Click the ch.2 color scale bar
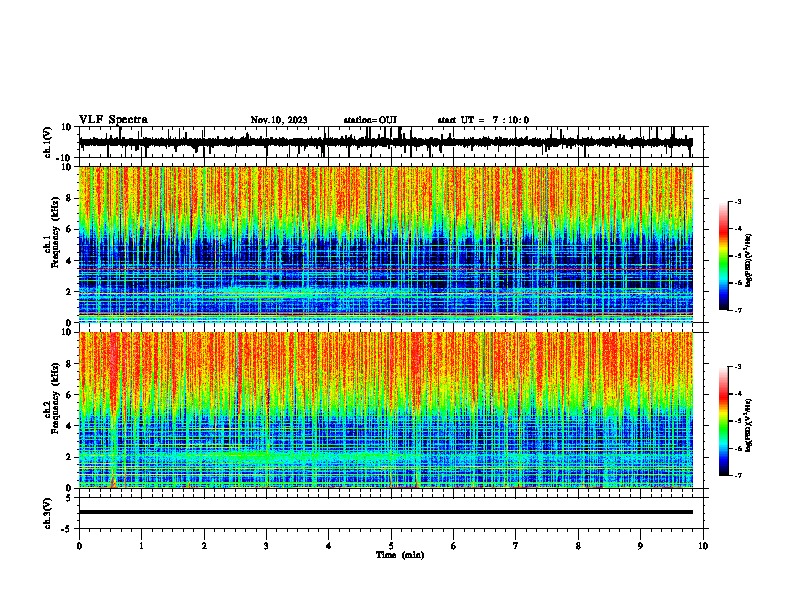 point(723,421)
